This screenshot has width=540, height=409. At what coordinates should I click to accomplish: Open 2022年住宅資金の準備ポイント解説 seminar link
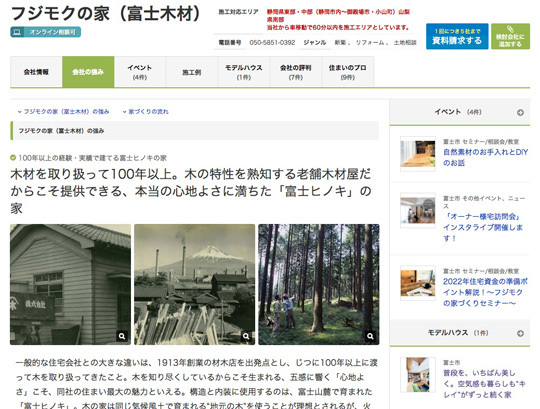(x=486, y=292)
